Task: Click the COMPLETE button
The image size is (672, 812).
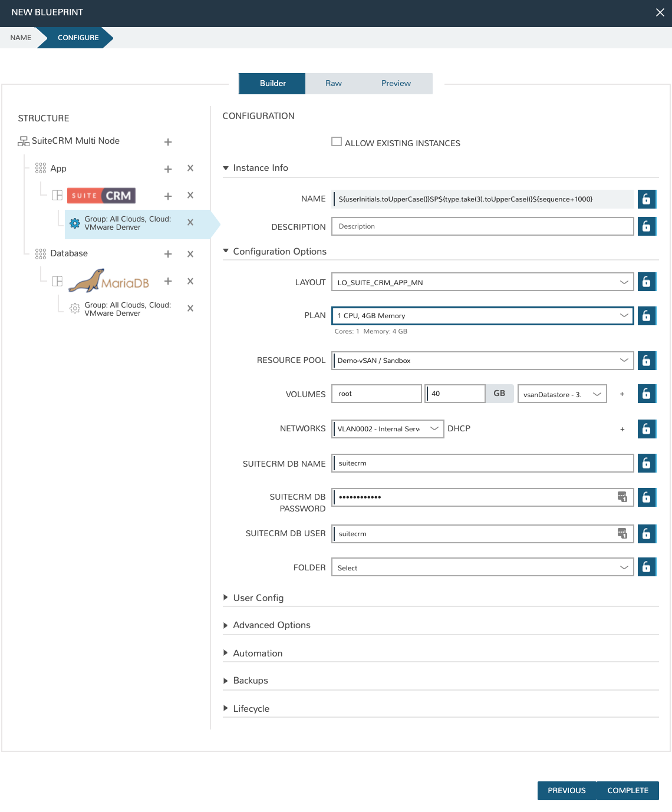Action: [628, 791]
